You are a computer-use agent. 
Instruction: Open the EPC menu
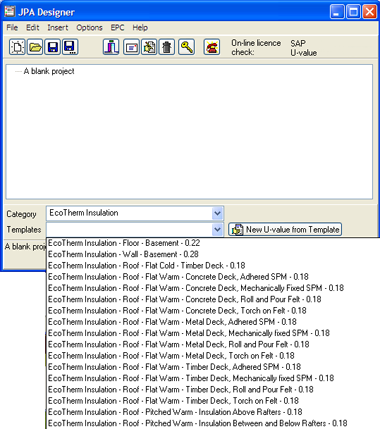coord(118,28)
